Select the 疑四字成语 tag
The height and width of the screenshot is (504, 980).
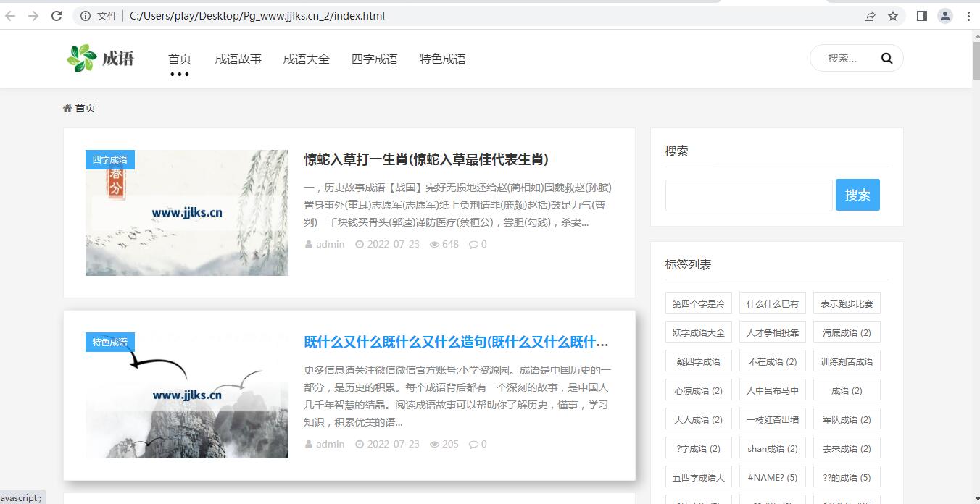pos(699,361)
